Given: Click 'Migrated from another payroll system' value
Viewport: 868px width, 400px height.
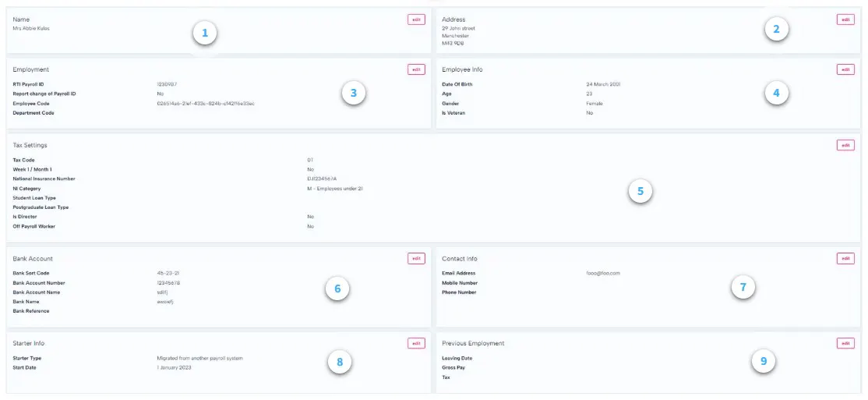Looking at the screenshot, I should [199, 358].
